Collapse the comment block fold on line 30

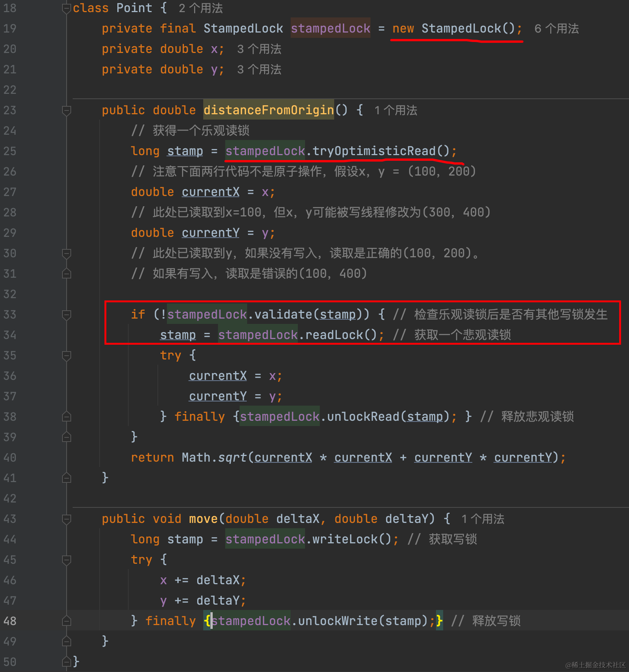67,253
